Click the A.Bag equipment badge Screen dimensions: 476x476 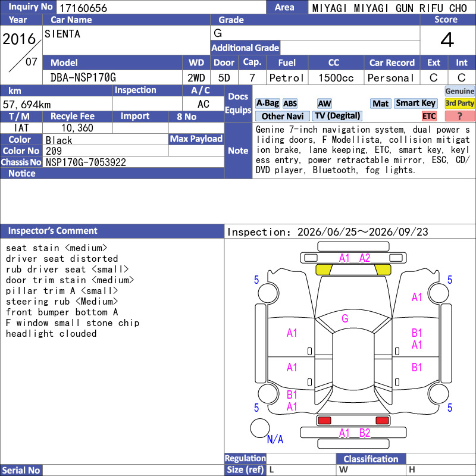coord(267,104)
